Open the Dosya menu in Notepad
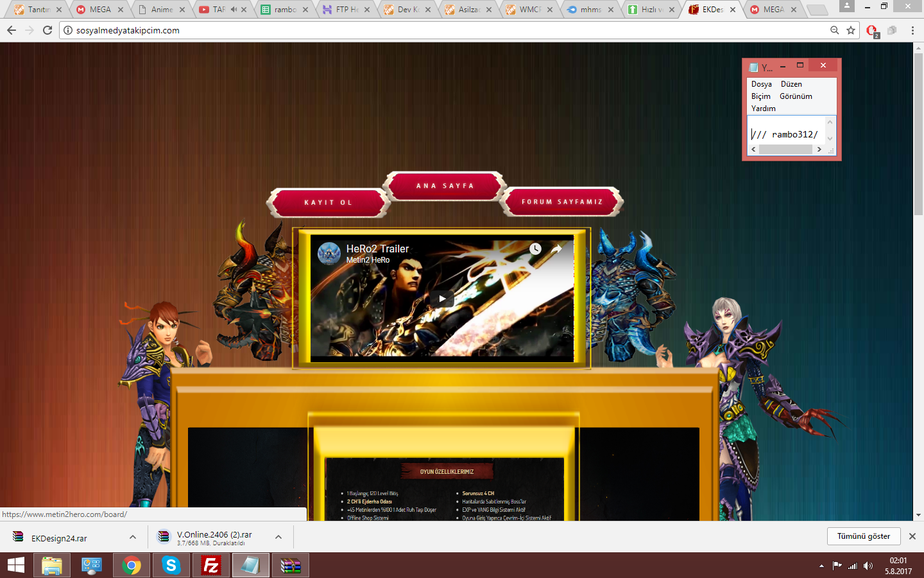 coord(762,84)
